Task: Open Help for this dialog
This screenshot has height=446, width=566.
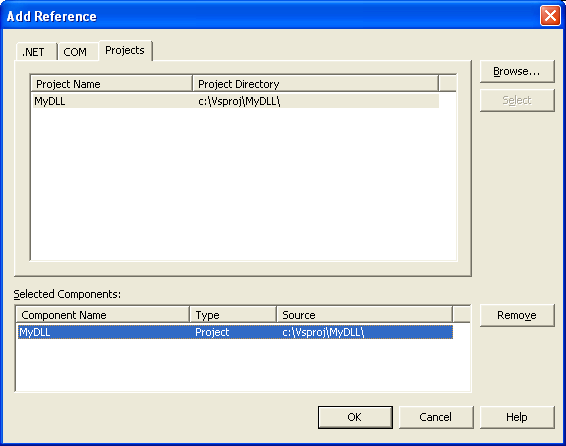Action: 517,417
